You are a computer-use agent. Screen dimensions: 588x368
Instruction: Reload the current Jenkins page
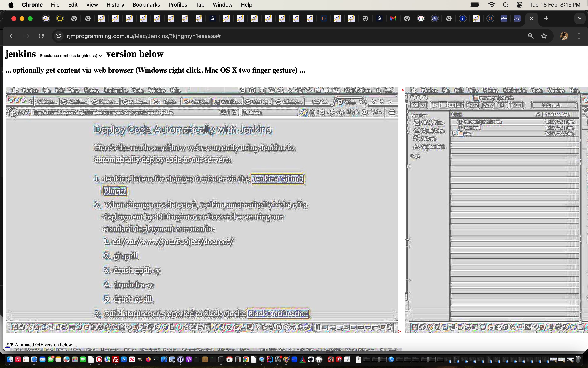click(x=41, y=36)
